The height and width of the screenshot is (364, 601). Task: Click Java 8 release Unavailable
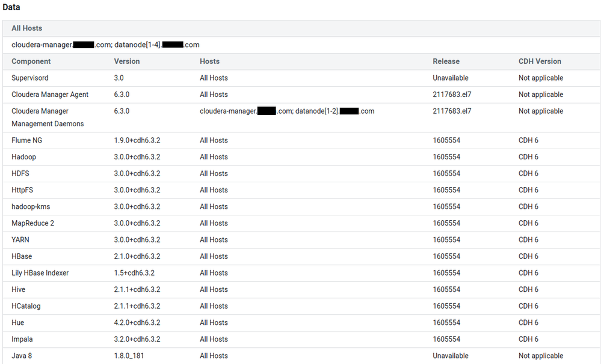click(451, 356)
